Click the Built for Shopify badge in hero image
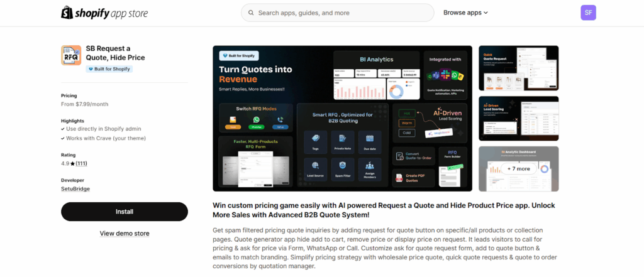This screenshot has width=644, height=277. pos(239,55)
